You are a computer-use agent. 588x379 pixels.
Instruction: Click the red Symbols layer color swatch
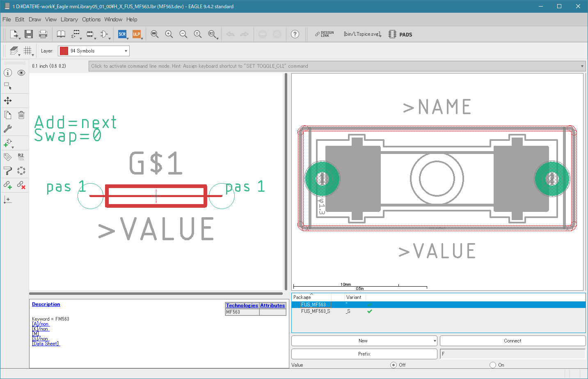(x=64, y=51)
